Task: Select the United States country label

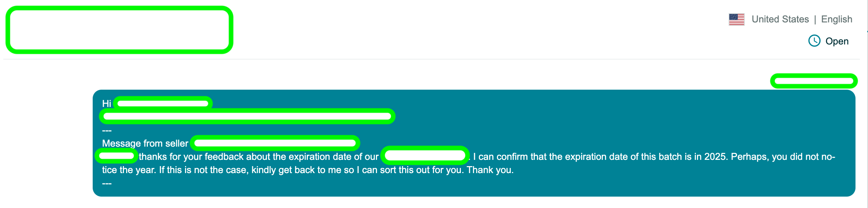Action: point(780,19)
